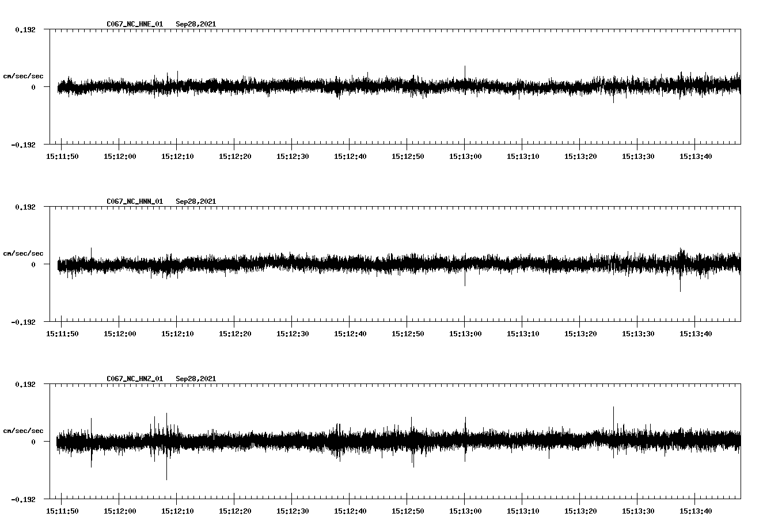This screenshot has width=782, height=532.
Task: Click the Sep28,2021 date on HNE plot
Action: 196,24
